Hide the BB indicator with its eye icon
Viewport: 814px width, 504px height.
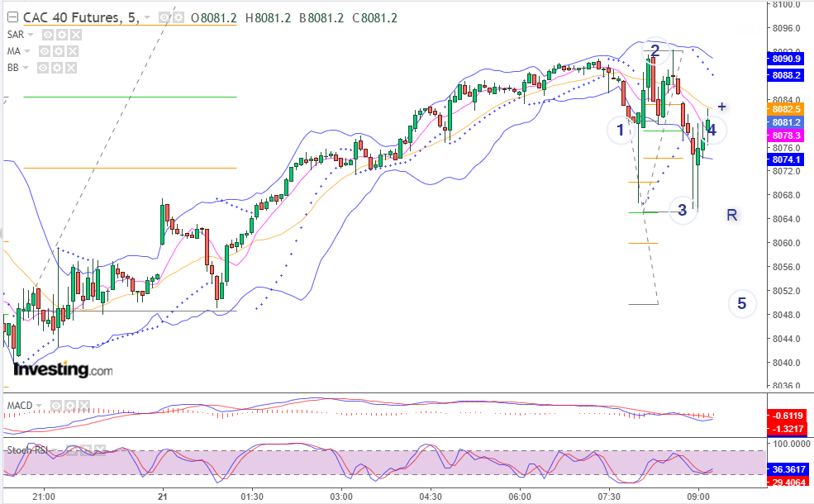pyautogui.click(x=43, y=68)
